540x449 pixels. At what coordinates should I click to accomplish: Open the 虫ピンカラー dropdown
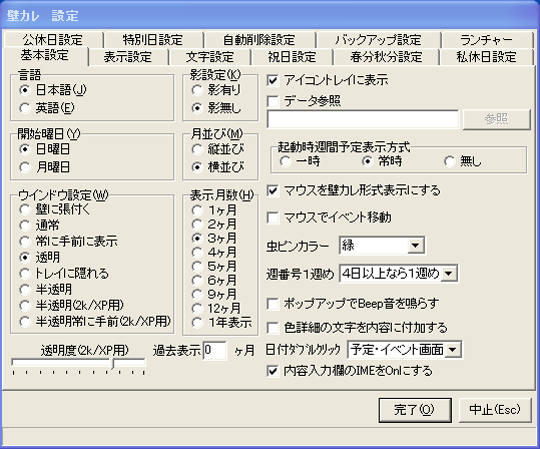click(416, 246)
